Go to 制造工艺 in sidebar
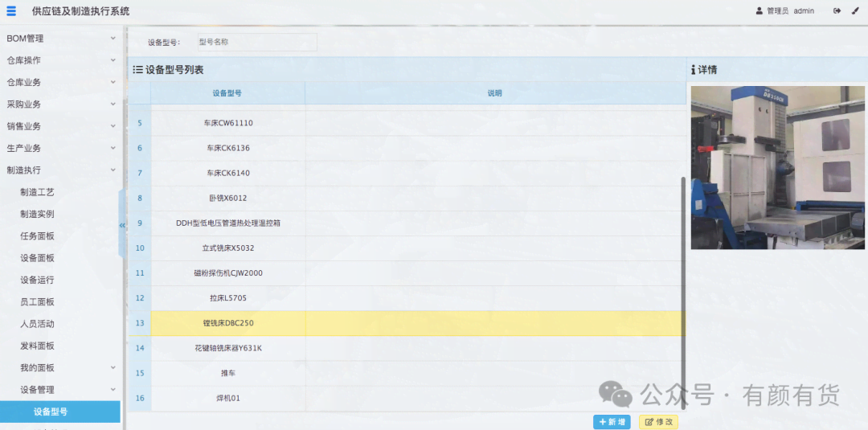868x430 pixels. (37, 192)
